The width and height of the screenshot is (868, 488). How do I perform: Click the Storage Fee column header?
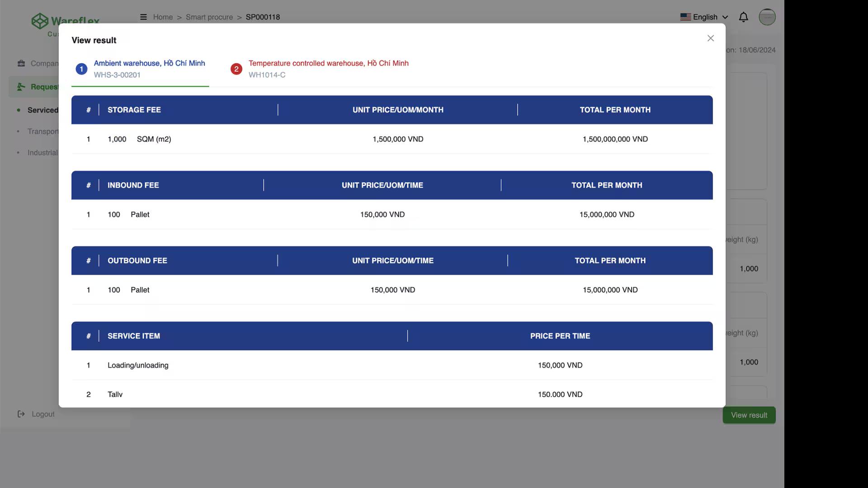pos(134,110)
